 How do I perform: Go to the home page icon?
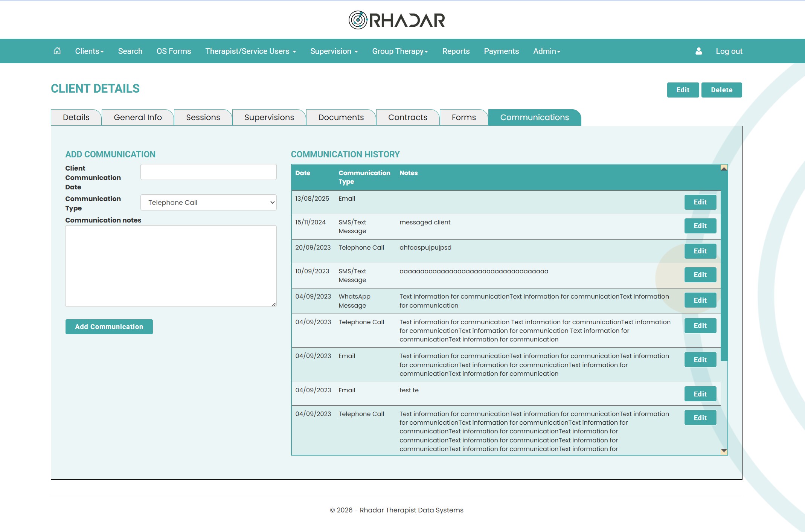[57, 51]
